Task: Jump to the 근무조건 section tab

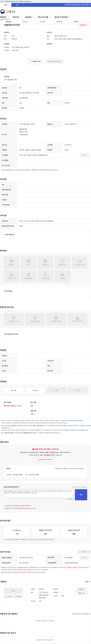Action: (x=25, y=22)
